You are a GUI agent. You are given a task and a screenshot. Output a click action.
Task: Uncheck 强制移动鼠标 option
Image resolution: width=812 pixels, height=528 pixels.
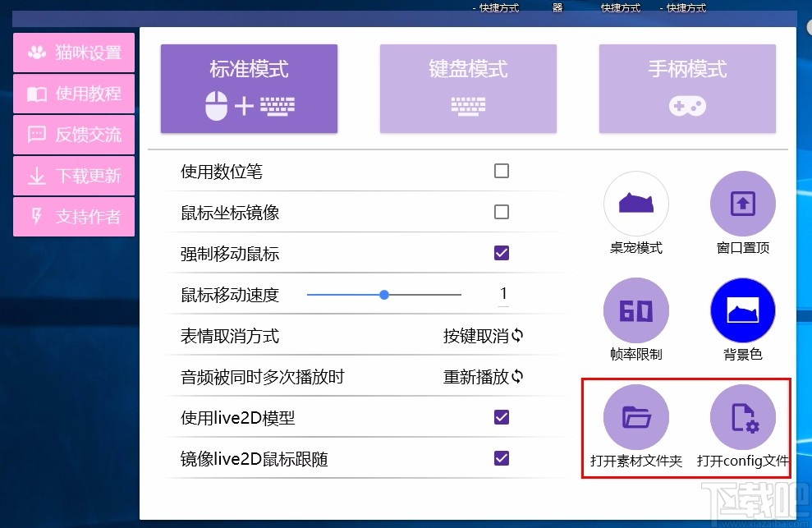pos(502,253)
